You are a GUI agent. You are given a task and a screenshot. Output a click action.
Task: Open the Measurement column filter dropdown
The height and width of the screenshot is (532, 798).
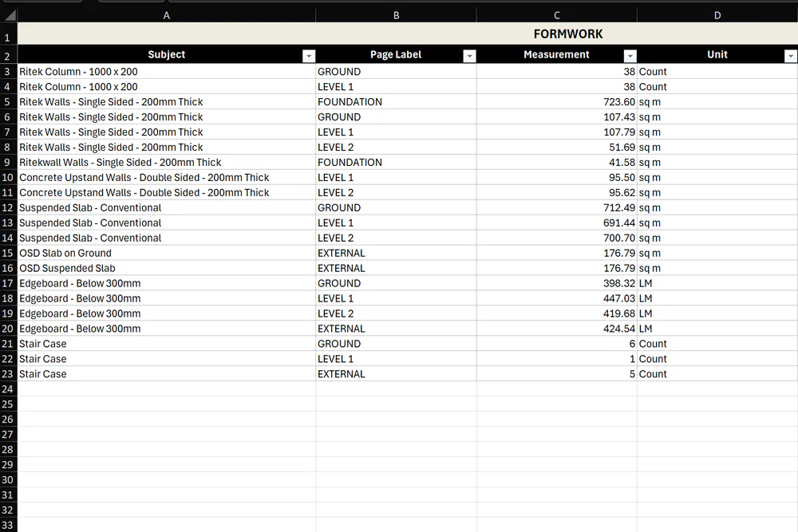click(630, 56)
